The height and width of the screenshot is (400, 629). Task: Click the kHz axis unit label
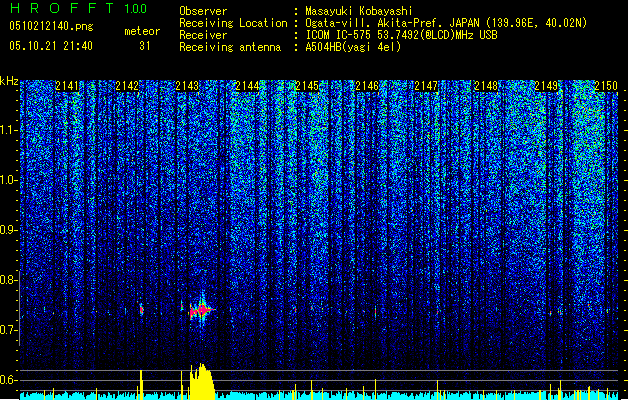click(9, 81)
